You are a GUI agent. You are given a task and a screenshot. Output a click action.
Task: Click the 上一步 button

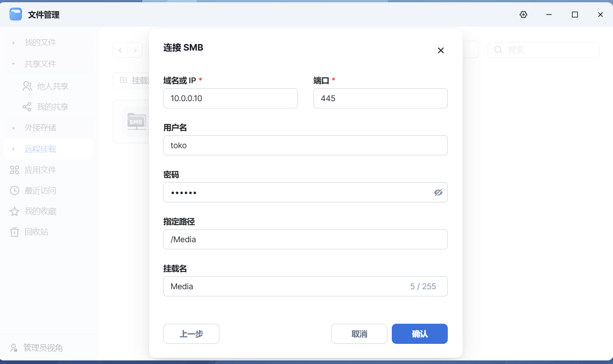point(191,334)
